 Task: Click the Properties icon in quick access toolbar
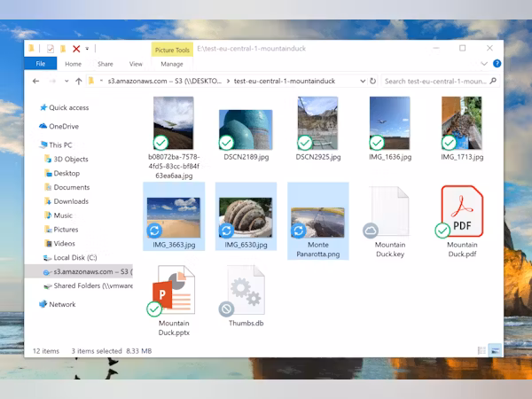point(51,49)
